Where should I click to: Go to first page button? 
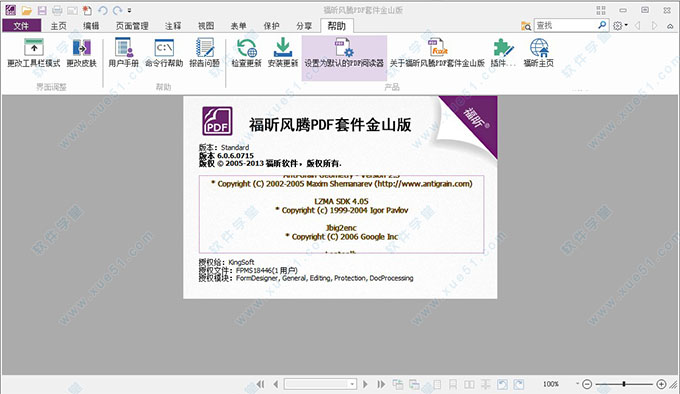tap(260, 384)
